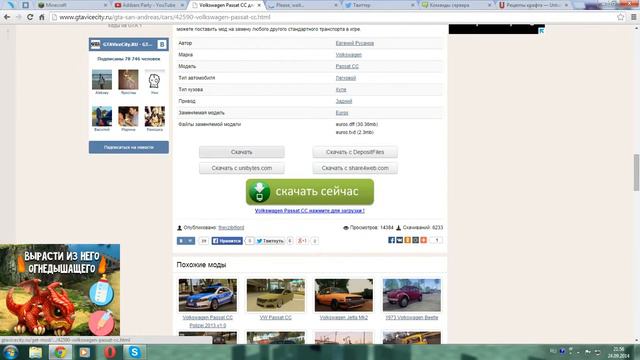Open the drawn-face subscriber avatar

(154, 79)
